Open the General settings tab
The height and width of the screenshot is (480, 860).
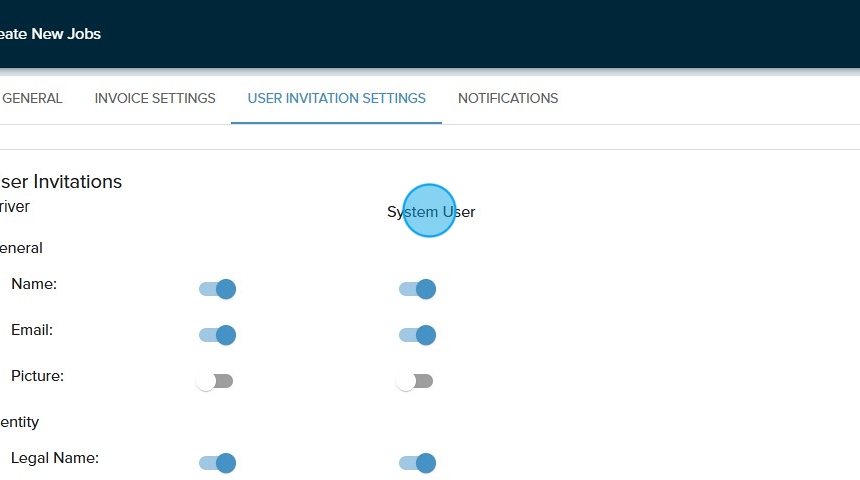click(32, 98)
